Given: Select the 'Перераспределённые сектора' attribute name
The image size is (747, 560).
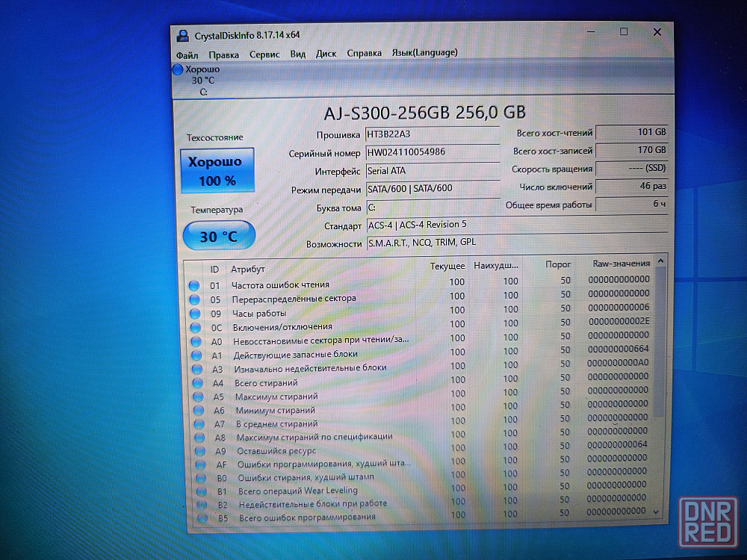Looking at the screenshot, I should 294,299.
